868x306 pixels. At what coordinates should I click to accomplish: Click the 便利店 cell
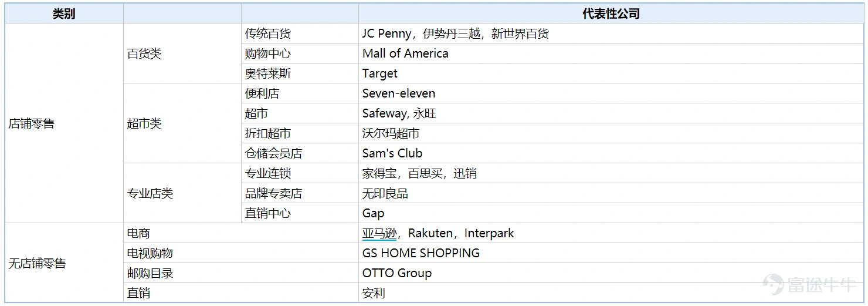pyautogui.click(x=300, y=93)
